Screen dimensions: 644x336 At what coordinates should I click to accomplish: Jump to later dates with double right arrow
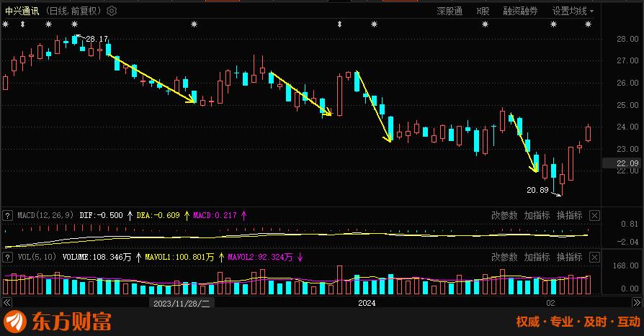[x=636, y=303]
